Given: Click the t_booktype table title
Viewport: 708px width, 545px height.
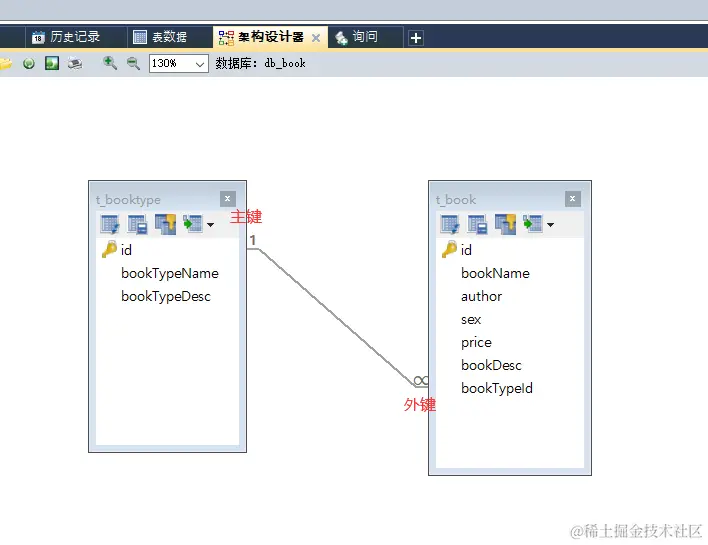Looking at the screenshot, I should [128, 200].
